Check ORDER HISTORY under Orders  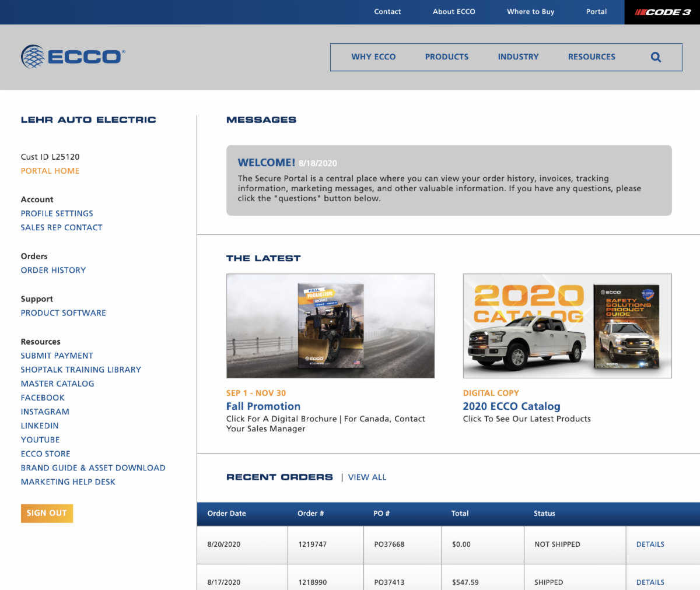[x=53, y=270]
